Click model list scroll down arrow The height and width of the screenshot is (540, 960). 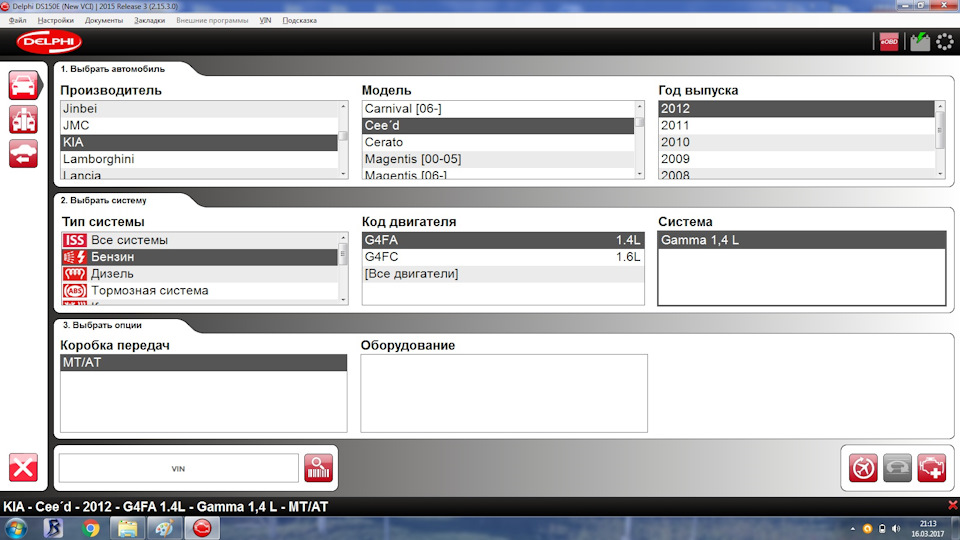point(640,174)
